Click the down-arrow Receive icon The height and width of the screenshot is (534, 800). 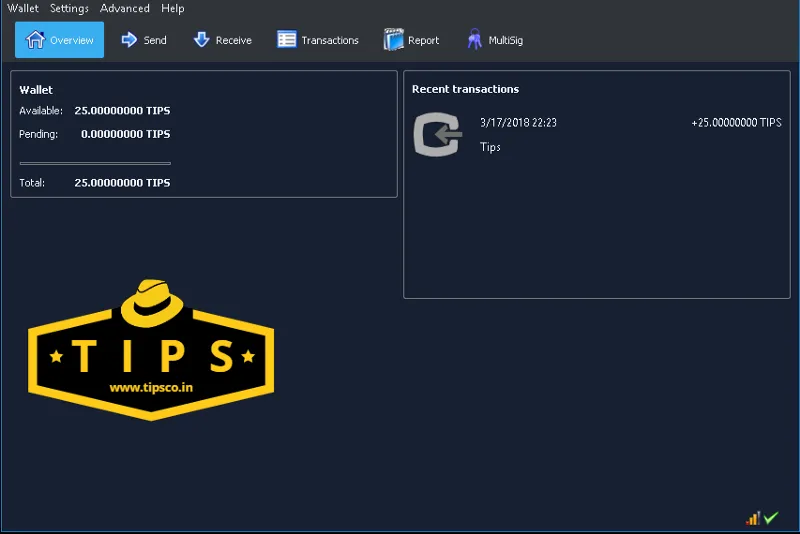click(x=202, y=39)
